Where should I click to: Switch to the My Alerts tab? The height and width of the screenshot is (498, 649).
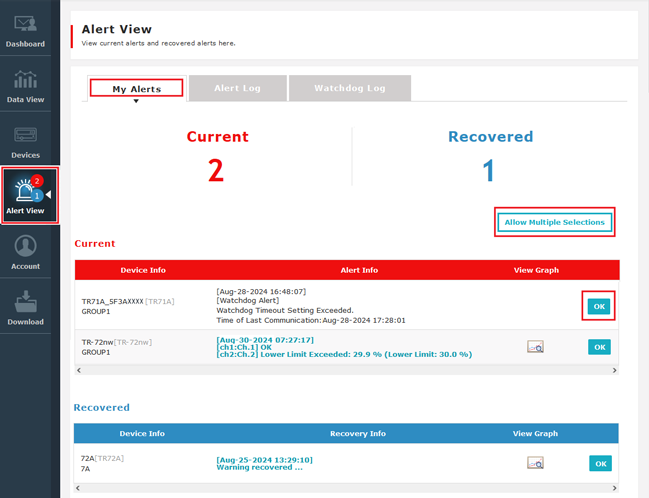136,88
